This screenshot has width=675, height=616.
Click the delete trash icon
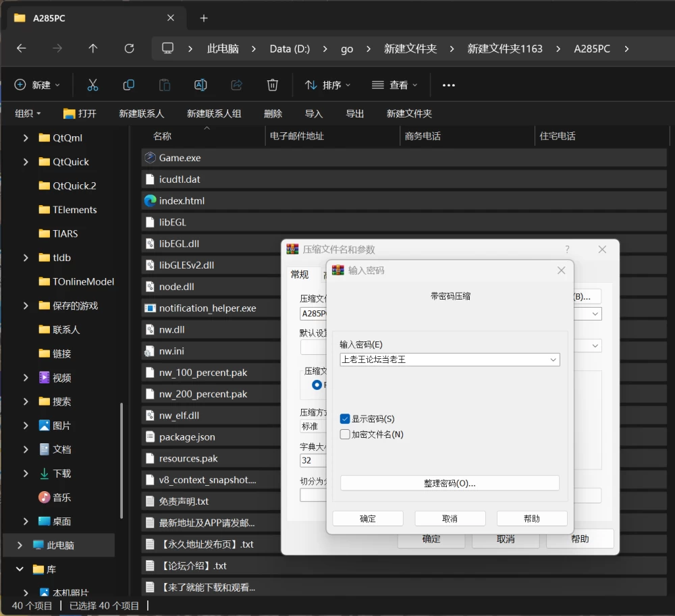click(x=273, y=85)
